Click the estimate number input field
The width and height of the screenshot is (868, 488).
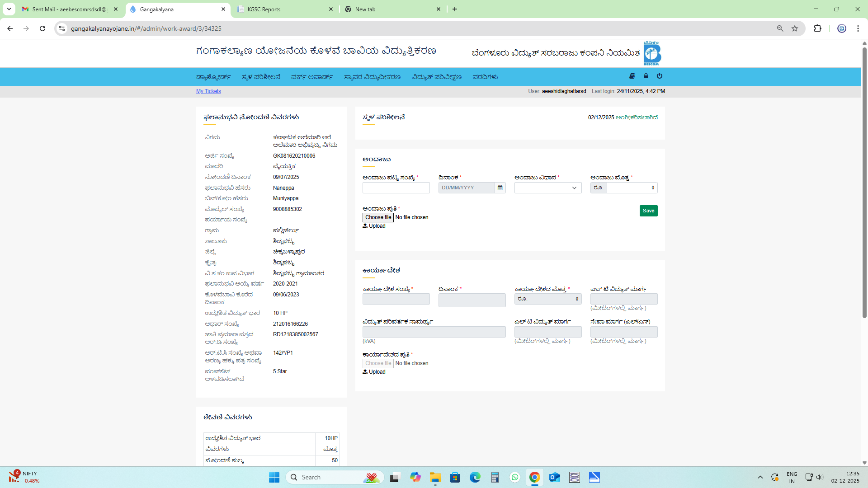[x=396, y=188]
